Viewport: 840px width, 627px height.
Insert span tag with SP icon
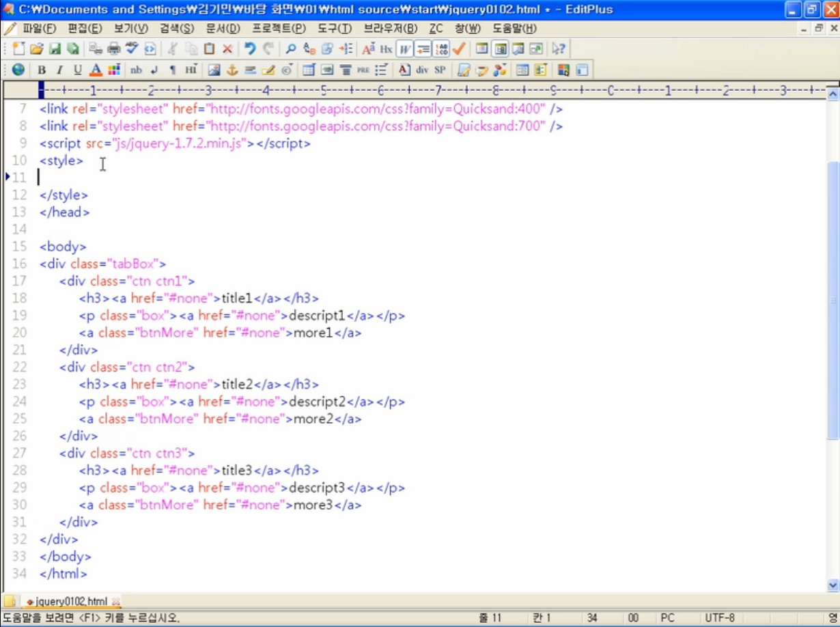click(440, 70)
